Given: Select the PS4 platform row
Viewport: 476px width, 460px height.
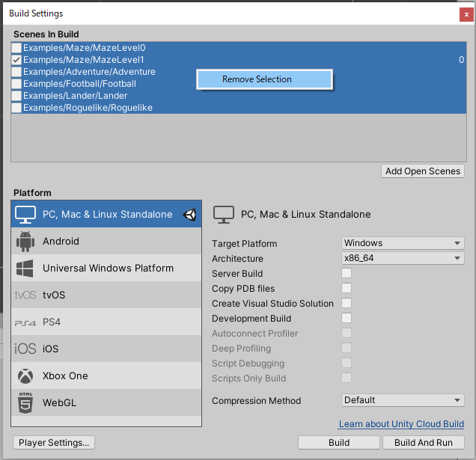Looking at the screenshot, I should point(106,322).
